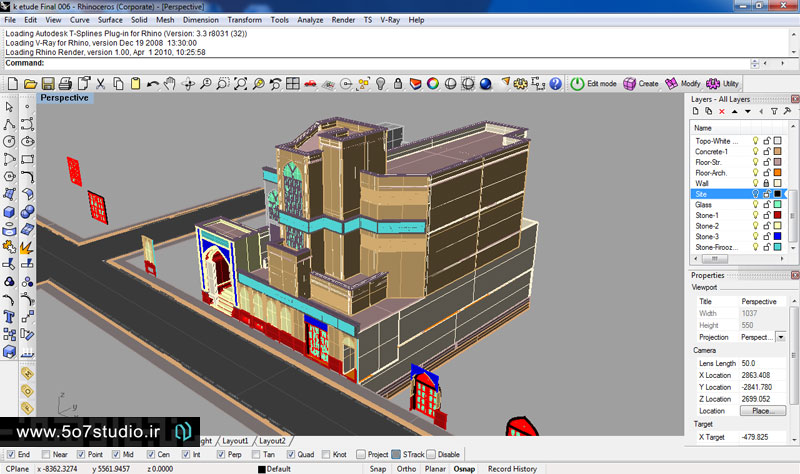Open the Projection dropdown in Properties
This screenshot has width=800, height=474.
tap(780, 337)
